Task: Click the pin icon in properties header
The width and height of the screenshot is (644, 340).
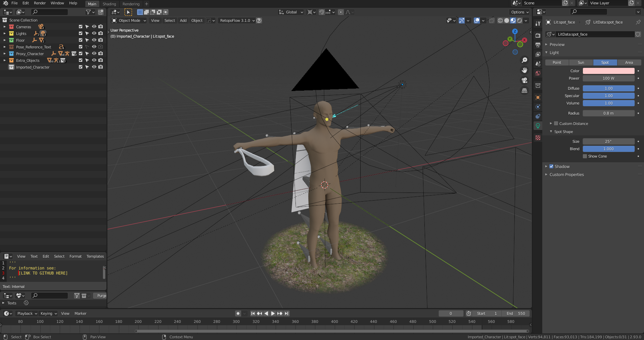Action: pyautogui.click(x=638, y=22)
